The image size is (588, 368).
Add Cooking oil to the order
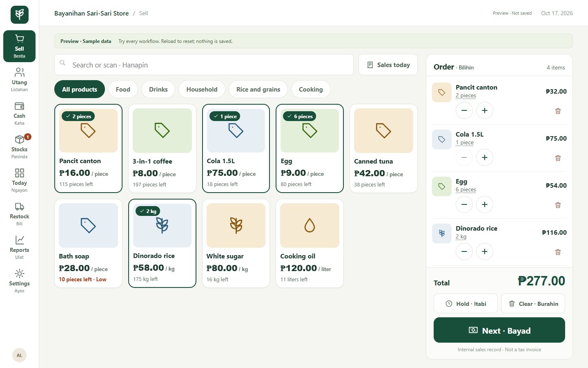pyautogui.click(x=310, y=243)
